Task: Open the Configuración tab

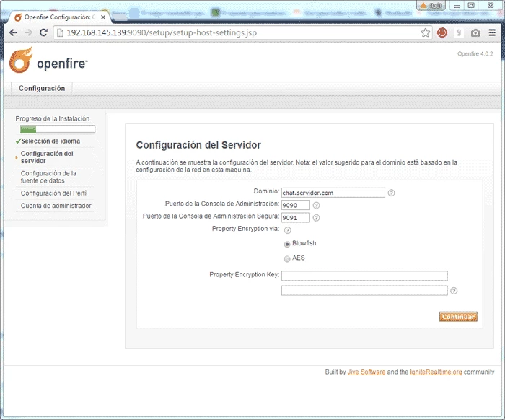Action: click(42, 88)
